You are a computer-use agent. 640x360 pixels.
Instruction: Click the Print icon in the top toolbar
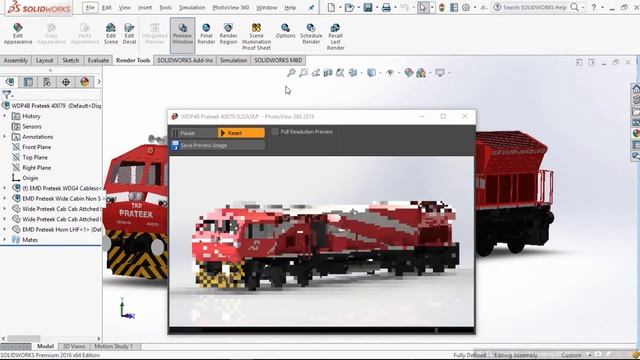click(x=386, y=7)
